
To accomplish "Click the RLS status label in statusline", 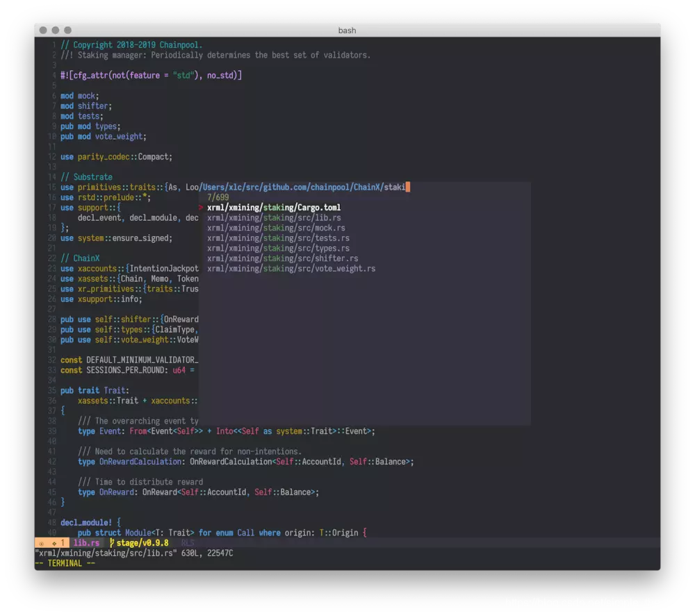I will (188, 543).
